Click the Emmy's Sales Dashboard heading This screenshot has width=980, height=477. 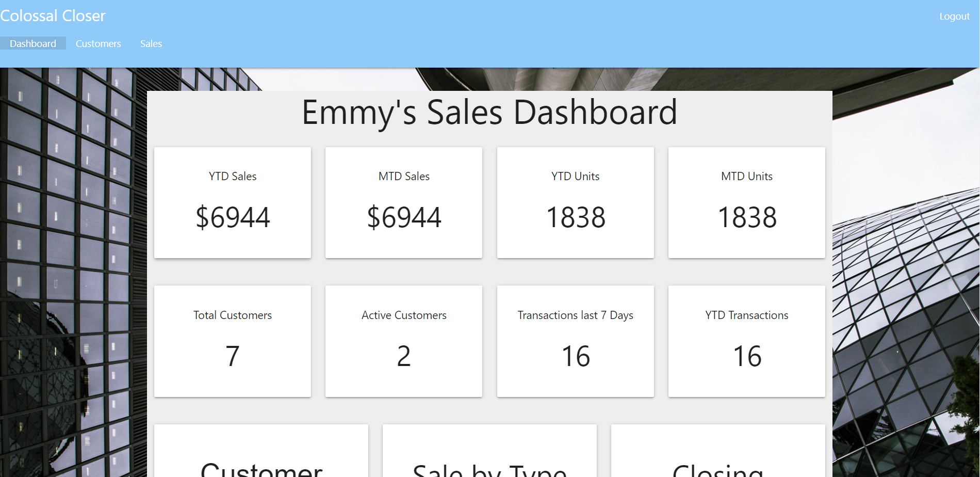(x=489, y=113)
